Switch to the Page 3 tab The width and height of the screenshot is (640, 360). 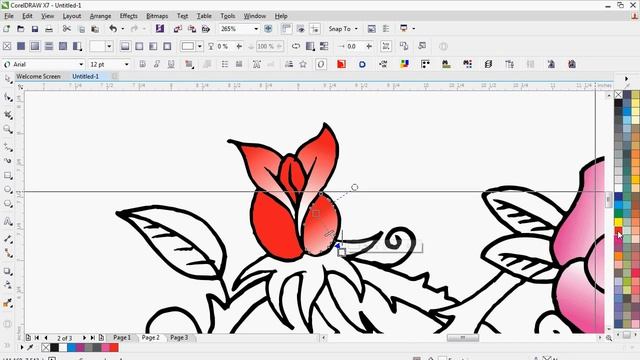click(179, 338)
